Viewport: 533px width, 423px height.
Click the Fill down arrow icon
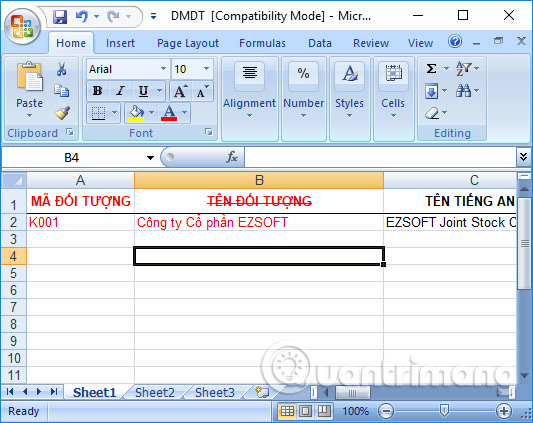point(431,91)
